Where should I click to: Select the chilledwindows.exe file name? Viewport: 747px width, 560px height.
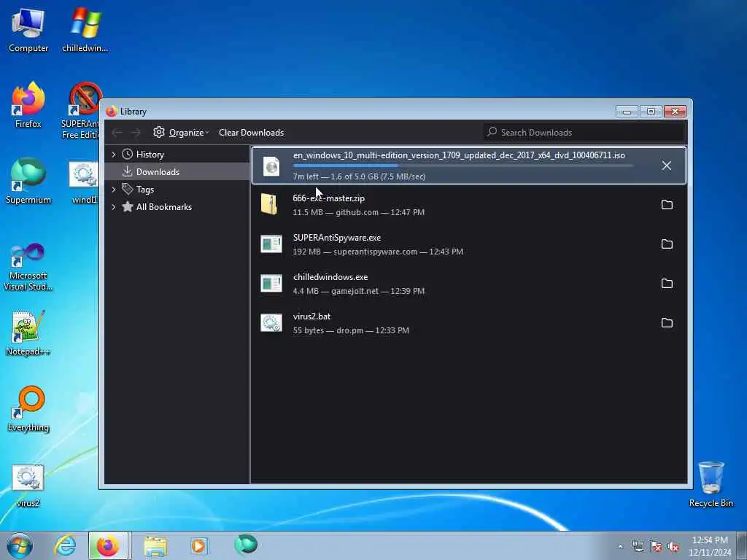330,276
